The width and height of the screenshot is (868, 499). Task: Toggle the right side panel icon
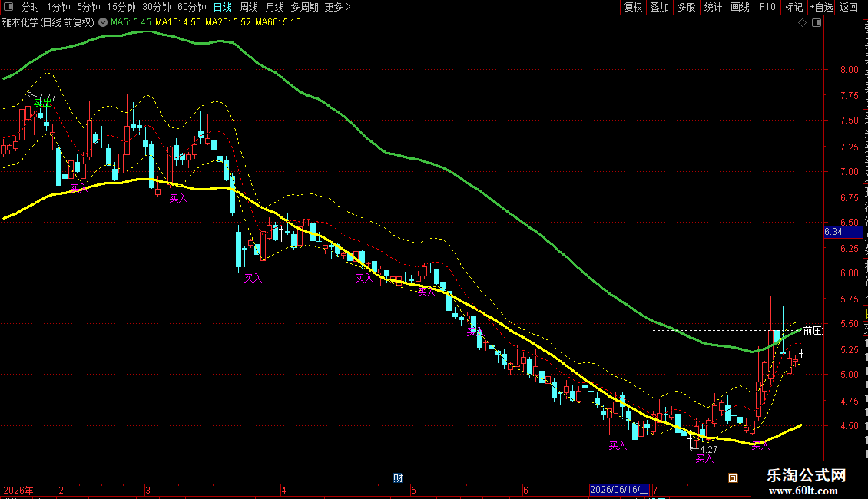tap(817, 23)
